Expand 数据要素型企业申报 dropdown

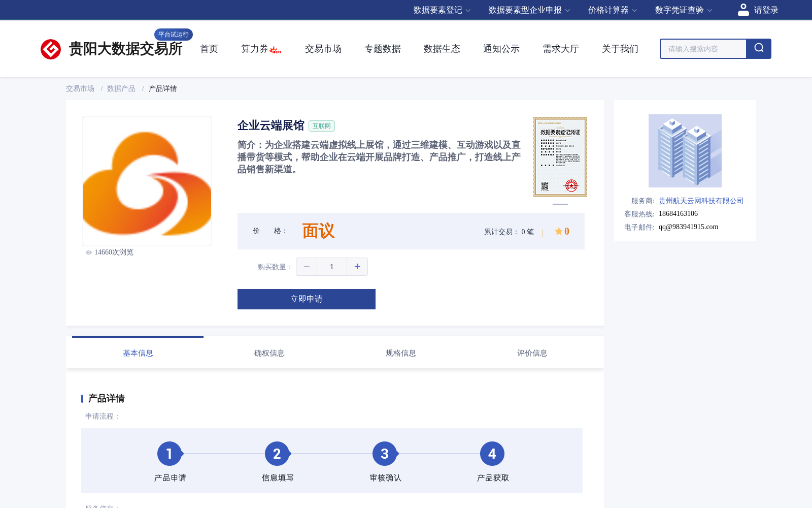pos(529,10)
